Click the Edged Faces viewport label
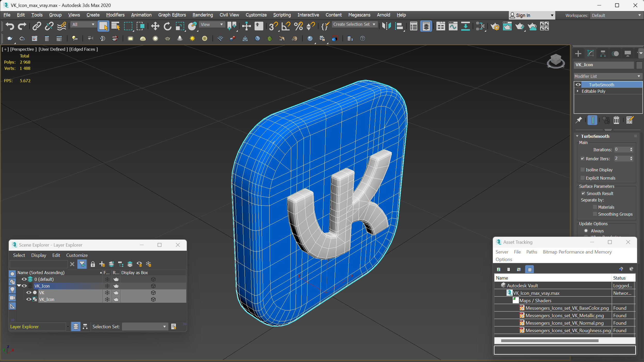This screenshot has width=644, height=362. pyautogui.click(x=84, y=49)
